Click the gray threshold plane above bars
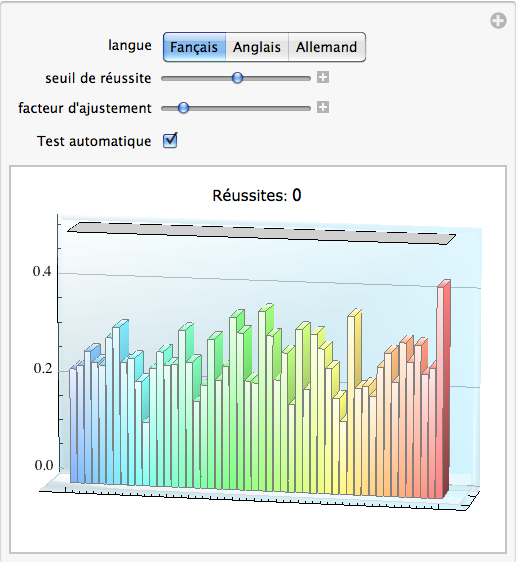The image size is (516, 562). pyautogui.click(x=262, y=233)
